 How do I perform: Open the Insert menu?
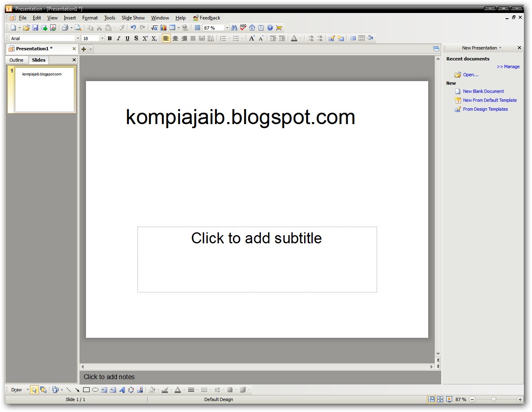tap(70, 18)
